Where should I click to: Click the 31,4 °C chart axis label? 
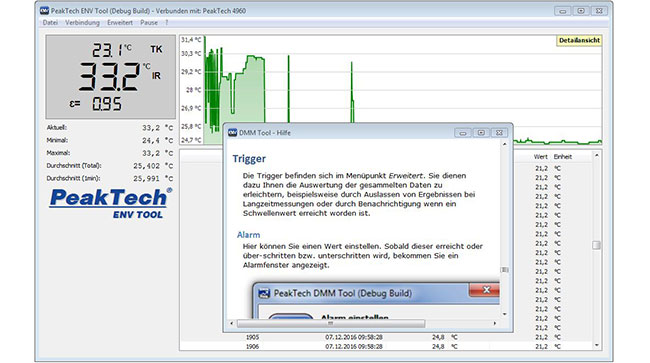(191, 40)
